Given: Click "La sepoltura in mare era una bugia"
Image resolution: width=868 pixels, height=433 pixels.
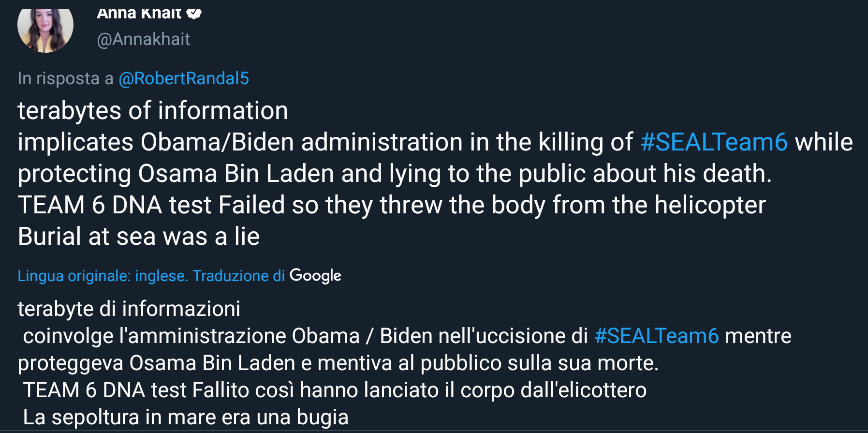Looking at the screenshot, I should click(186, 417).
